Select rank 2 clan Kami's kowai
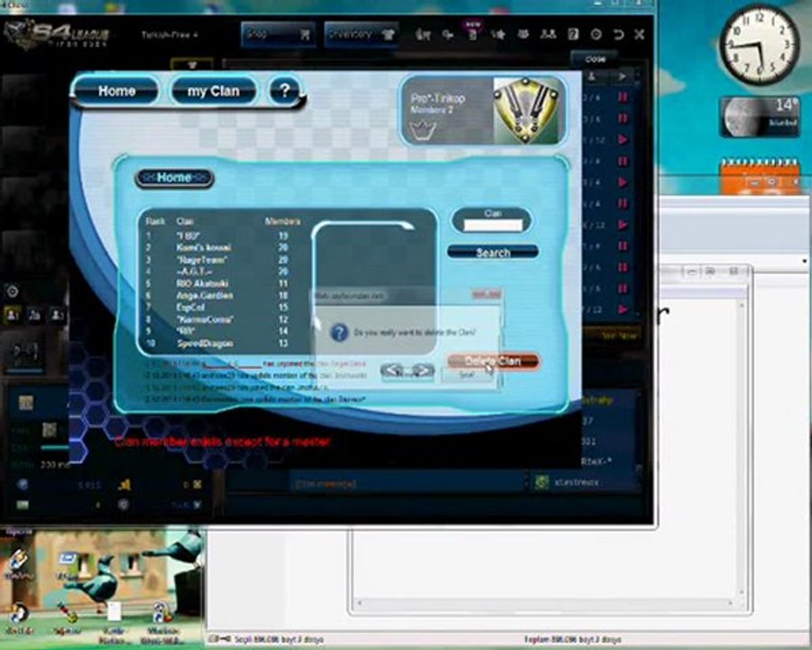This screenshot has height=650, width=812. tap(217, 247)
